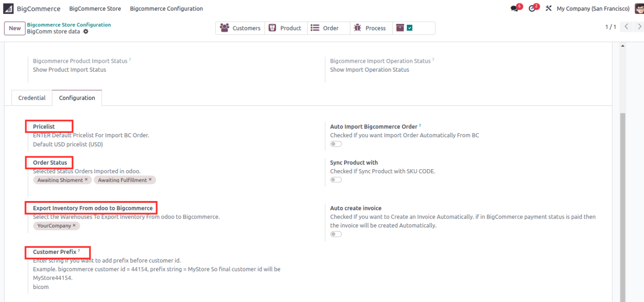Open the Default USD pricelist field
Image resolution: width=644 pixels, height=302 pixels.
coord(68,144)
